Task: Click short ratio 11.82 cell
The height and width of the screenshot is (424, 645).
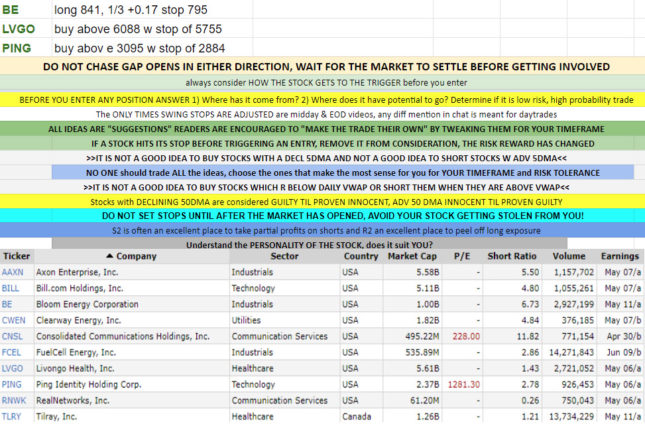Action: coord(512,336)
